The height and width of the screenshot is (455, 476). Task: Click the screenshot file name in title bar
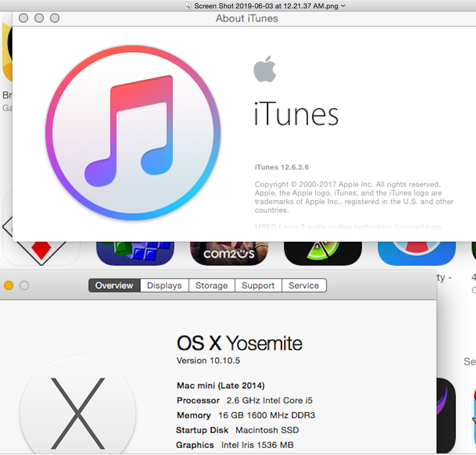coord(266,6)
